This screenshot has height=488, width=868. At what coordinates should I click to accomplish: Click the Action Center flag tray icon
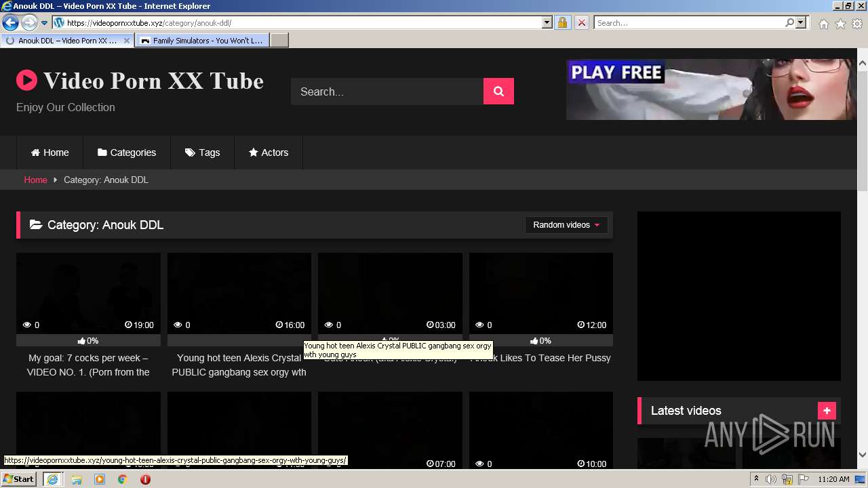(804, 479)
